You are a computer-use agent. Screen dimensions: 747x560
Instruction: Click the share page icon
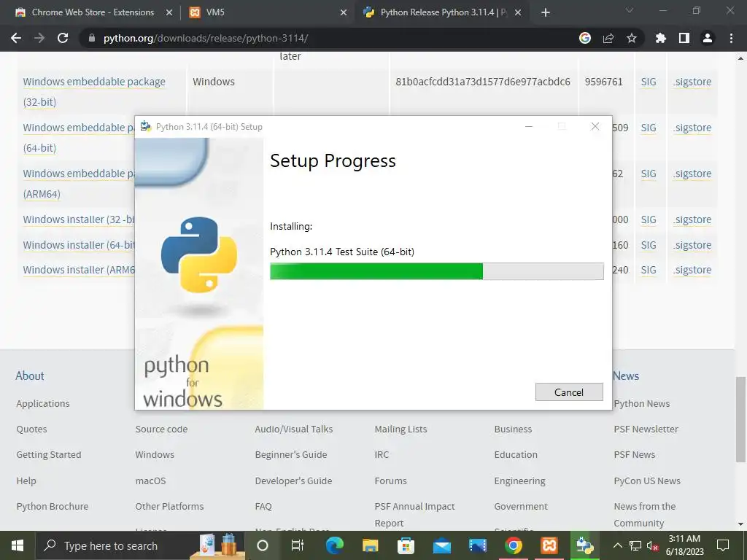608,38
